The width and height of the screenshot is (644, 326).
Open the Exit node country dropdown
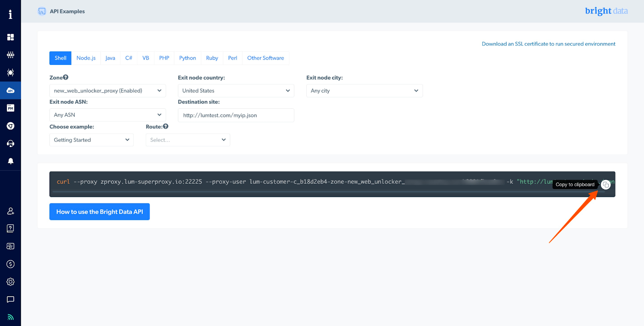pos(236,91)
